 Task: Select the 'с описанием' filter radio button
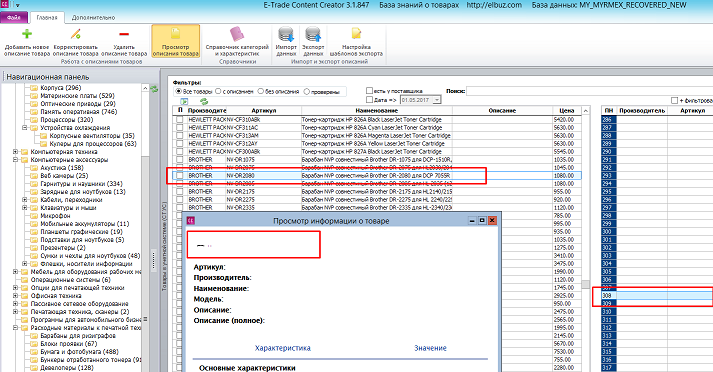pyautogui.click(x=218, y=91)
